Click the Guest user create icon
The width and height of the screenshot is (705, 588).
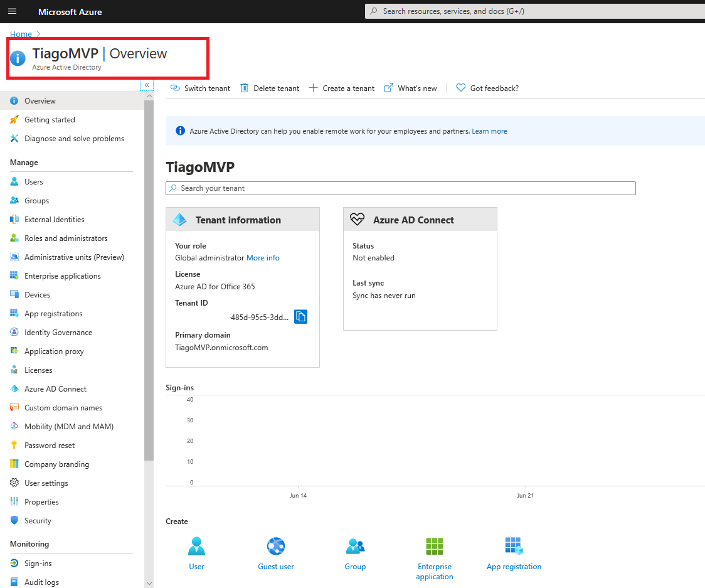[276, 546]
